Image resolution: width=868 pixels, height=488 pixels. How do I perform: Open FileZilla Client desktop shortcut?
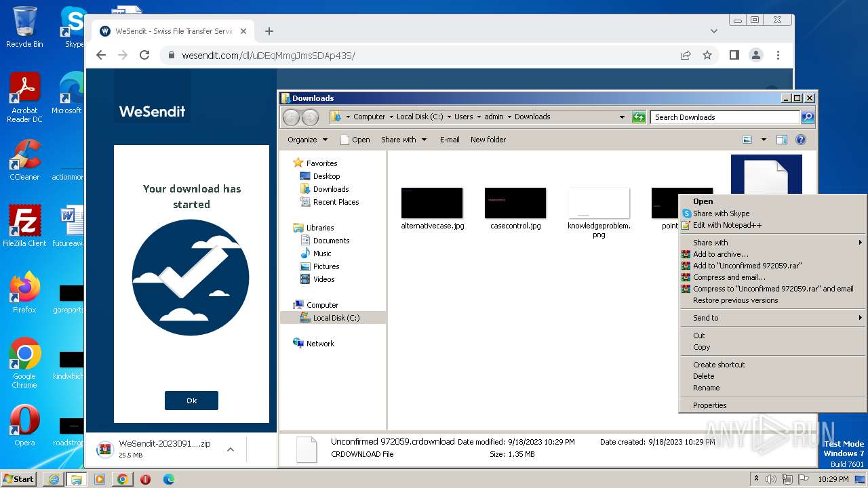pyautogui.click(x=24, y=226)
